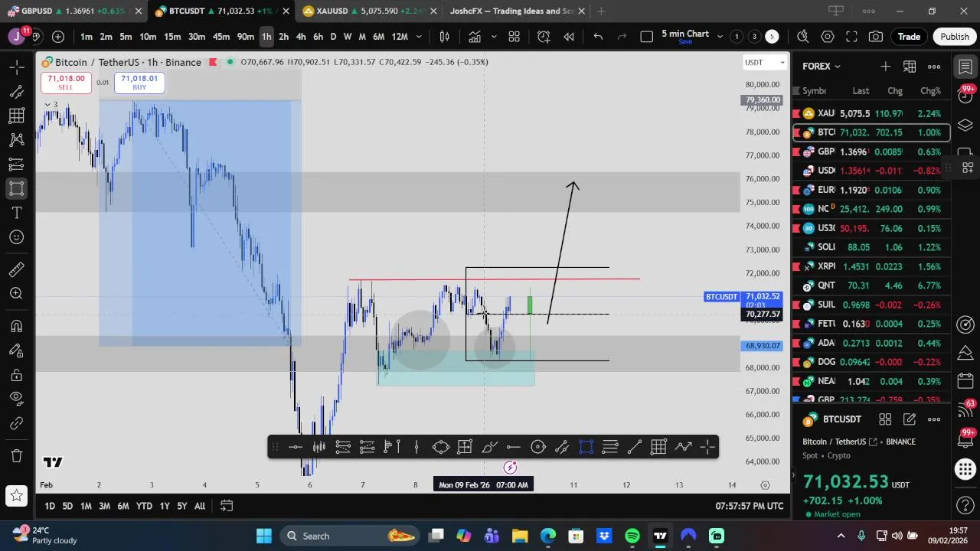Toggle stay-in-drawing-mode pencil lock
980x551 pixels.
pos(16,350)
